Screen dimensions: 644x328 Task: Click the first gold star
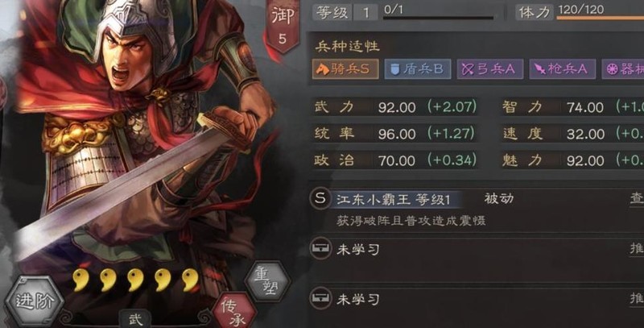[80, 280]
